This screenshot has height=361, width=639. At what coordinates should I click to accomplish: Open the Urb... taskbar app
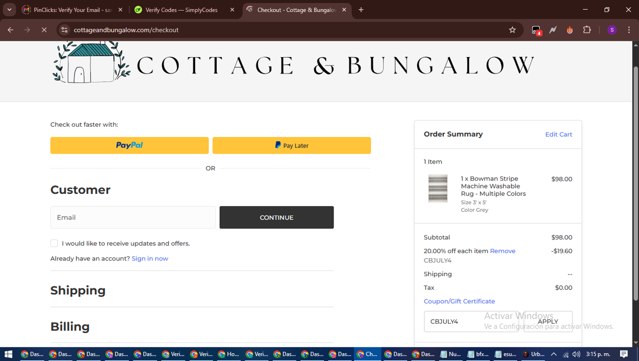click(x=533, y=354)
